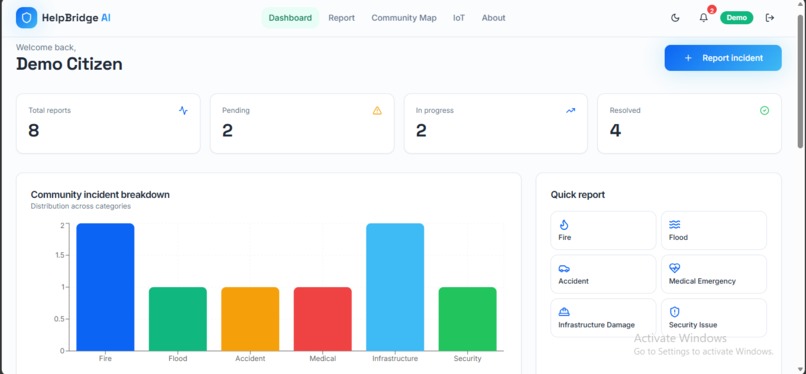The image size is (806, 374).
Task: Toggle dark mode with the moon icon
Action: click(x=675, y=18)
